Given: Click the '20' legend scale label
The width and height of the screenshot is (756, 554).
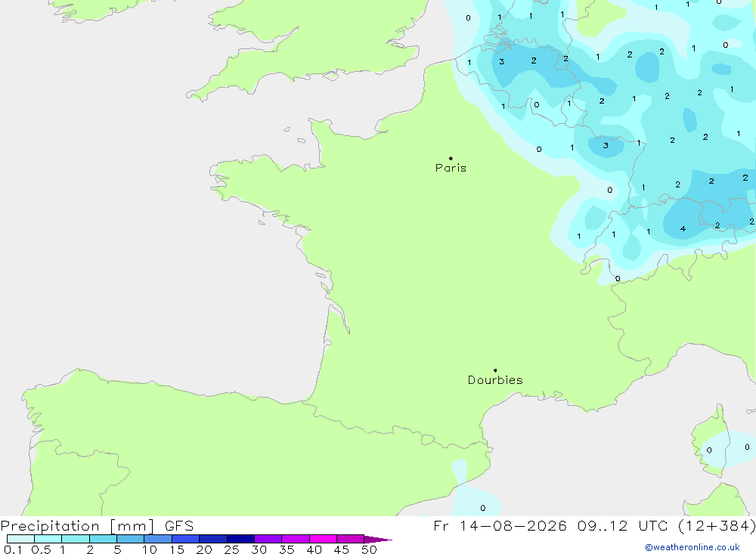Looking at the screenshot, I should tap(204, 549).
